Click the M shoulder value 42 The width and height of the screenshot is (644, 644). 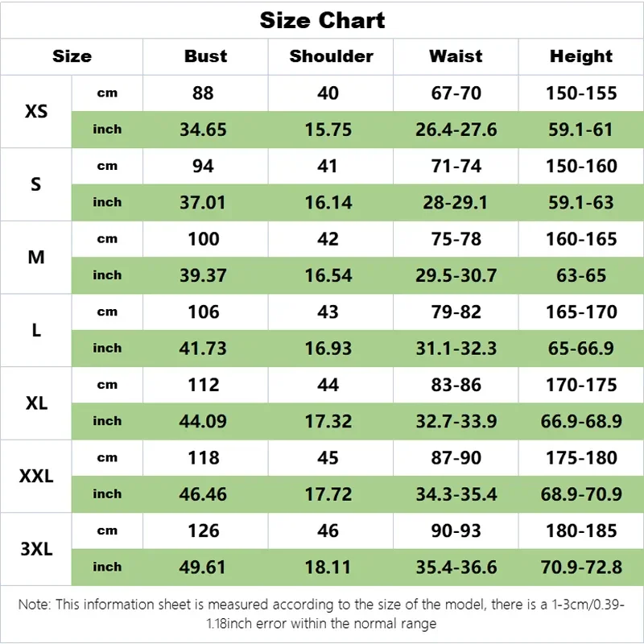pos(328,239)
